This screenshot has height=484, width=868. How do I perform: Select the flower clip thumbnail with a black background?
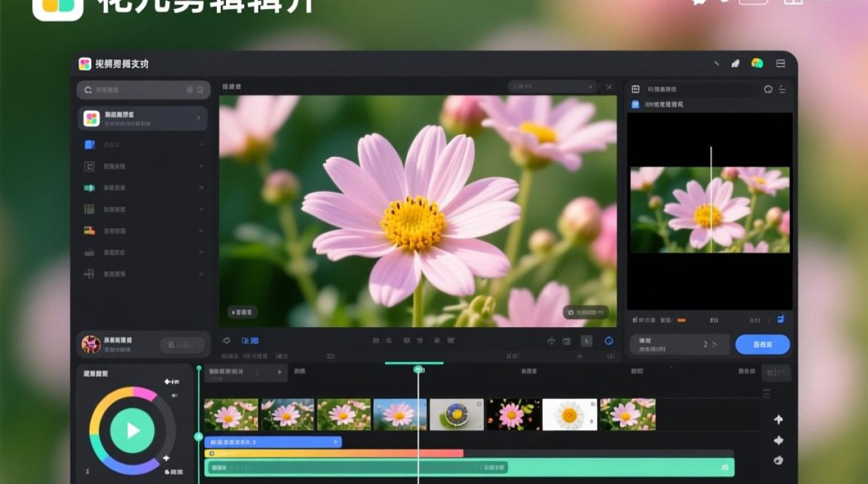pyautogui.click(x=514, y=414)
